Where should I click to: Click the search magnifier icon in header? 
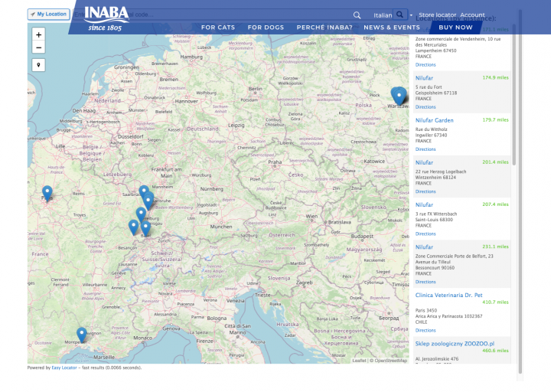tap(357, 15)
